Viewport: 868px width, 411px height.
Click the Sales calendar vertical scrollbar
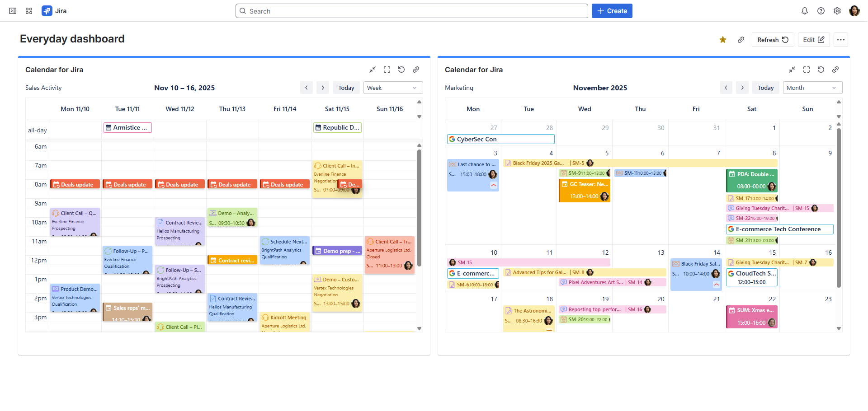click(x=419, y=208)
